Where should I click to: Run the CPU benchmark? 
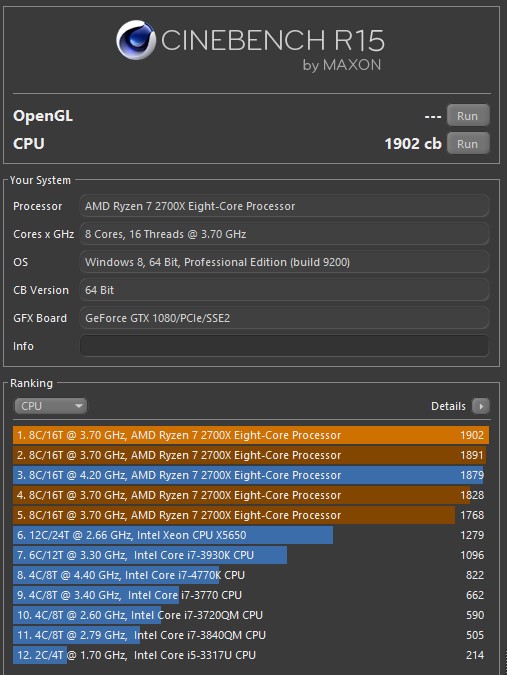tap(468, 143)
